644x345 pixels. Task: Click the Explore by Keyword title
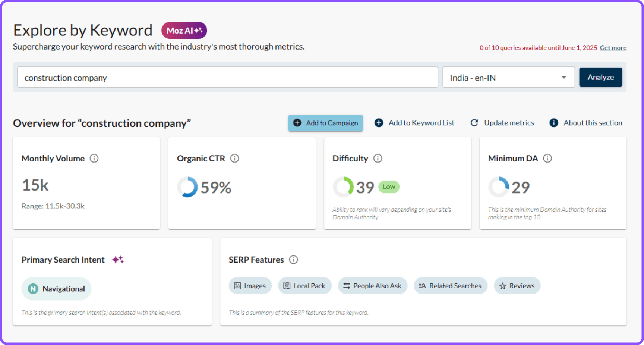(83, 30)
